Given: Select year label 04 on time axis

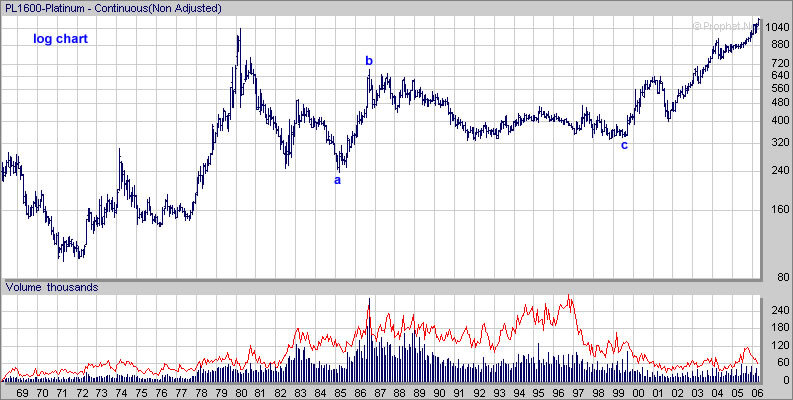Looking at the screenshot, I should [717, 393].
